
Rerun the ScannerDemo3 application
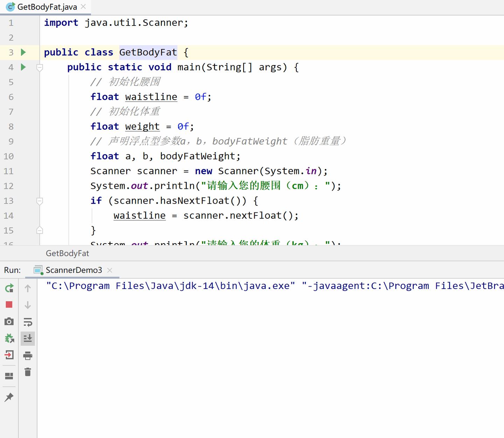click(x=9, y=288)
